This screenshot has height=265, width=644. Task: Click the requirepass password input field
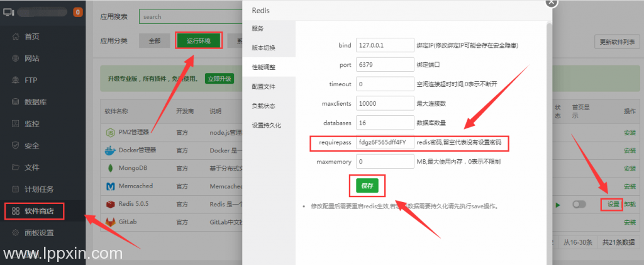(x=385, y=142)
